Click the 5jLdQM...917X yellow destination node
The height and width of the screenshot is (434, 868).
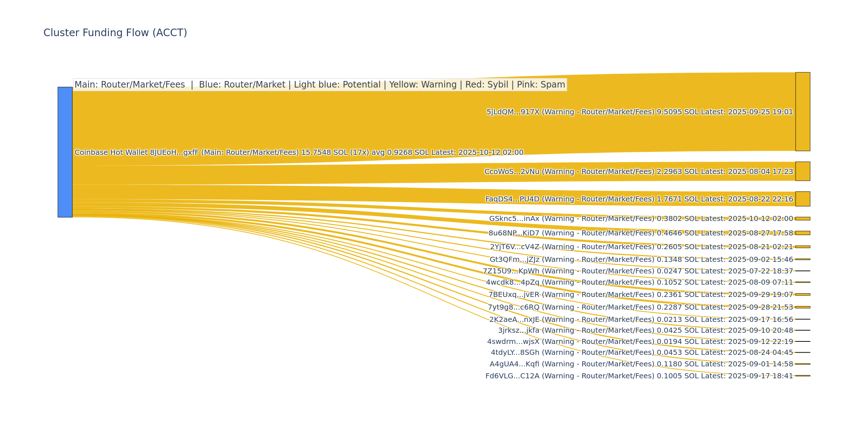pos(803,111)
